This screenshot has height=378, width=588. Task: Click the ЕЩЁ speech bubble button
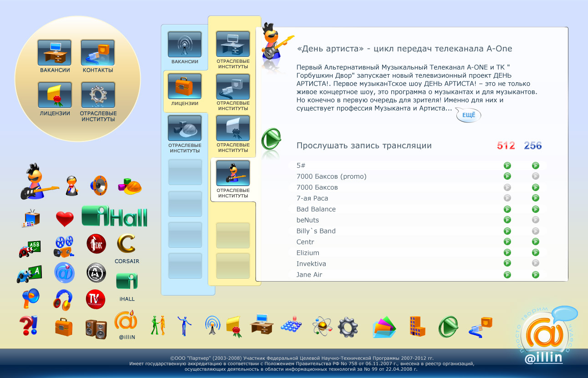point(469,116)
